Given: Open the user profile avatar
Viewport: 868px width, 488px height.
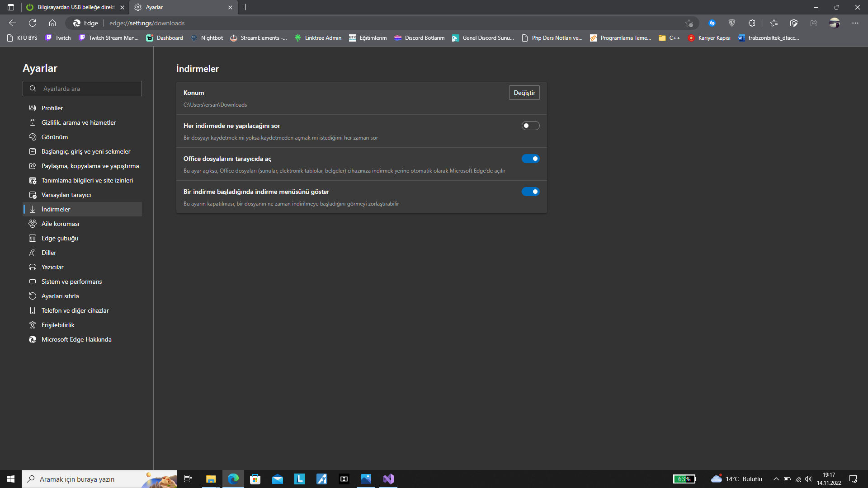Looking at the screenshot, I should tap(835, 23).
